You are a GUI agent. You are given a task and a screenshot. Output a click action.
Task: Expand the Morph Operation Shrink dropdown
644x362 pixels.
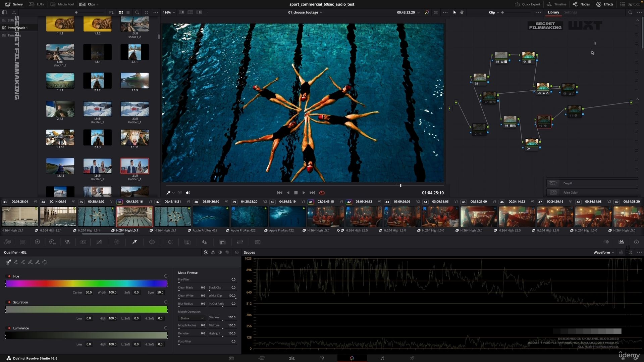(x=192, y=318)
